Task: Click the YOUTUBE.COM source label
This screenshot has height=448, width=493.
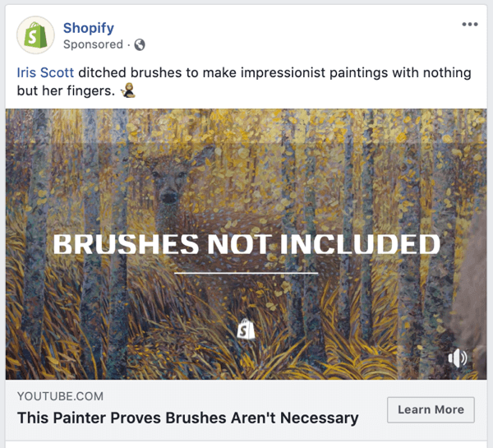Action: point(60,397)
